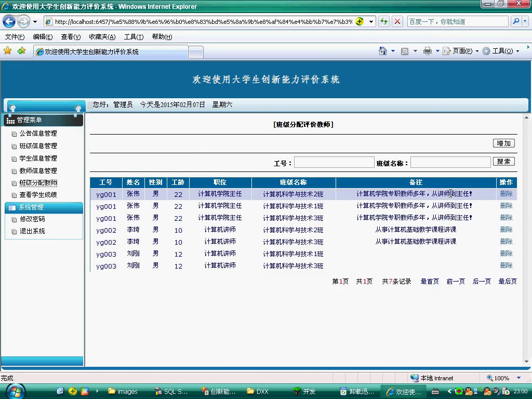Click the Add to Favorites icon
Image resolution: width=532 pixels, height=399 pixels.
(x=22, y=51)
